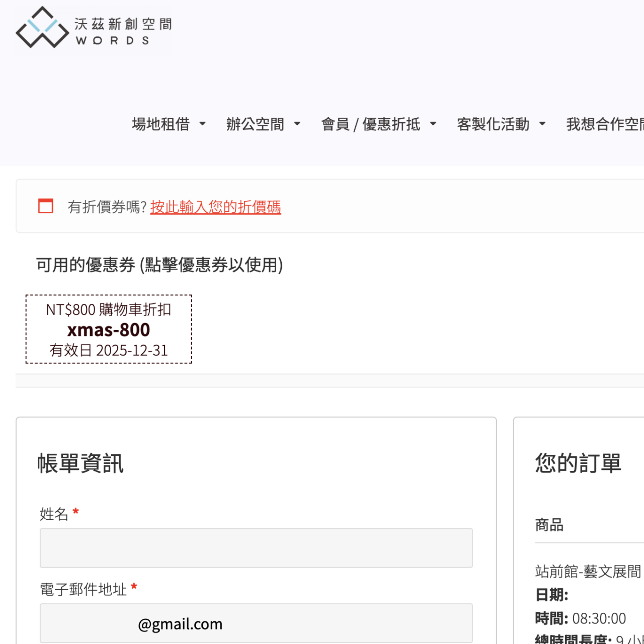Image resolution: width=644 pixels, height=644 pixels.
Task: Open the 辦公空間 menu item
Action: pos(255,124)
